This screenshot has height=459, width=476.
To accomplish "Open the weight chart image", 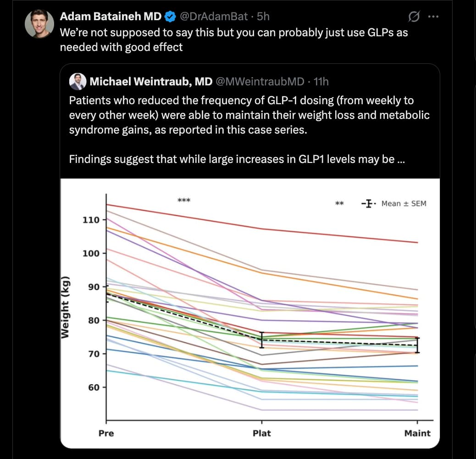I will pyautogui.click(x=250, y=312).
